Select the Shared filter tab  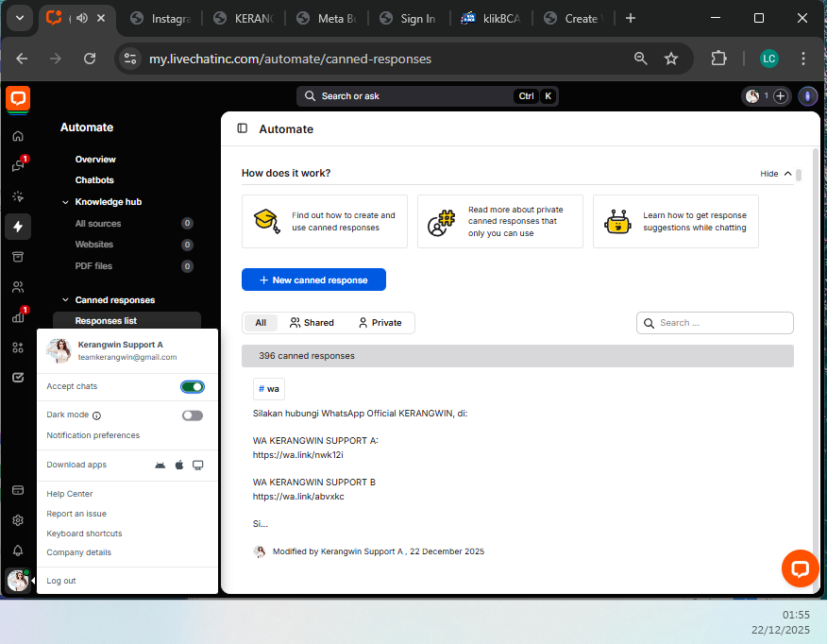312,323
